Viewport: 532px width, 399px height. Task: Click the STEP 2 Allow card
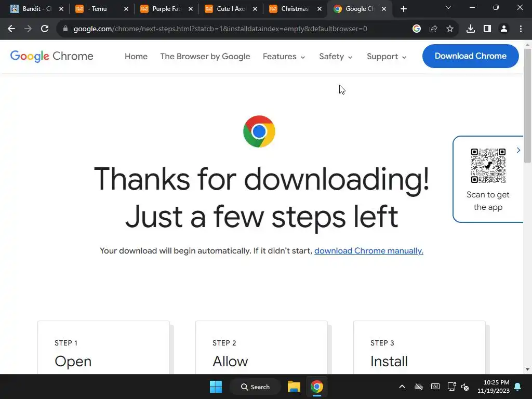point(262,348)
